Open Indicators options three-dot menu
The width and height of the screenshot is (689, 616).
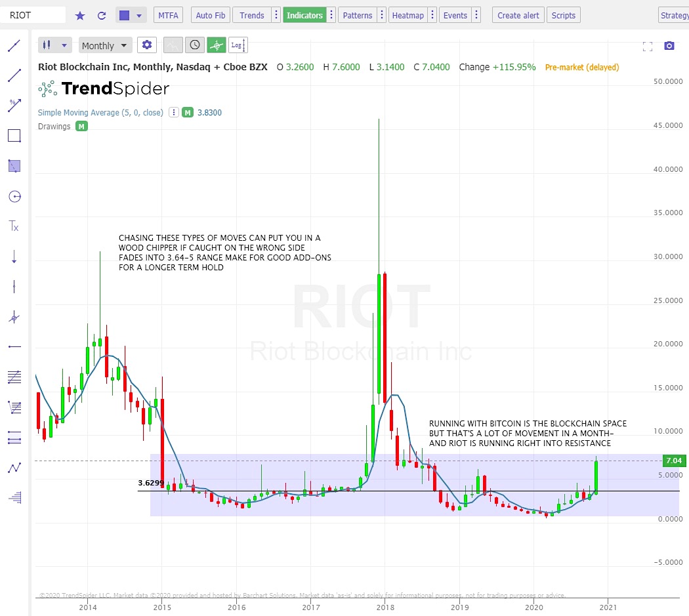click(x=331, y=15)
